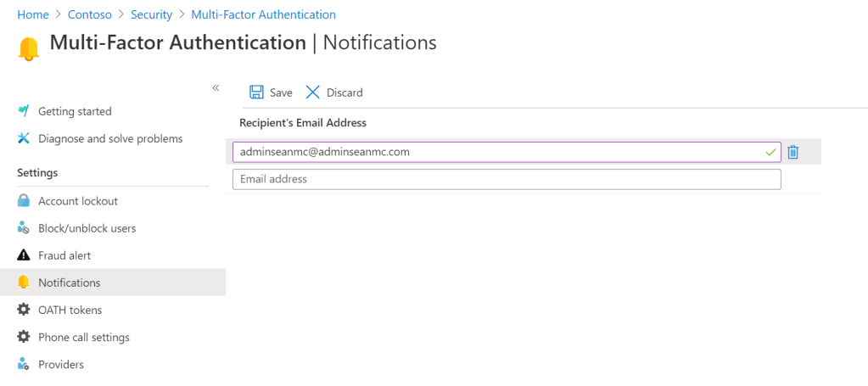The width and height of the screenshot is (868, 386).
Task: Click the adminseanmc email address field
Action: (496, 152)
